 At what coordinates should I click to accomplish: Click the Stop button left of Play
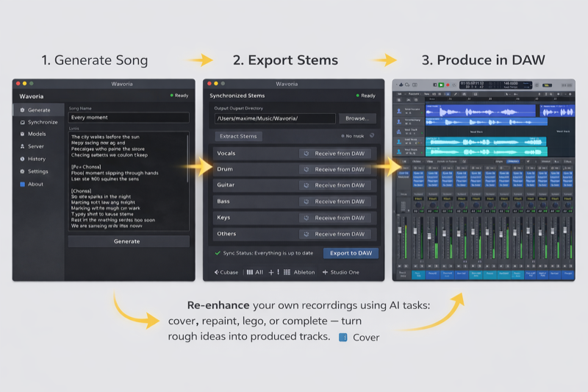[x=435, y=85]
